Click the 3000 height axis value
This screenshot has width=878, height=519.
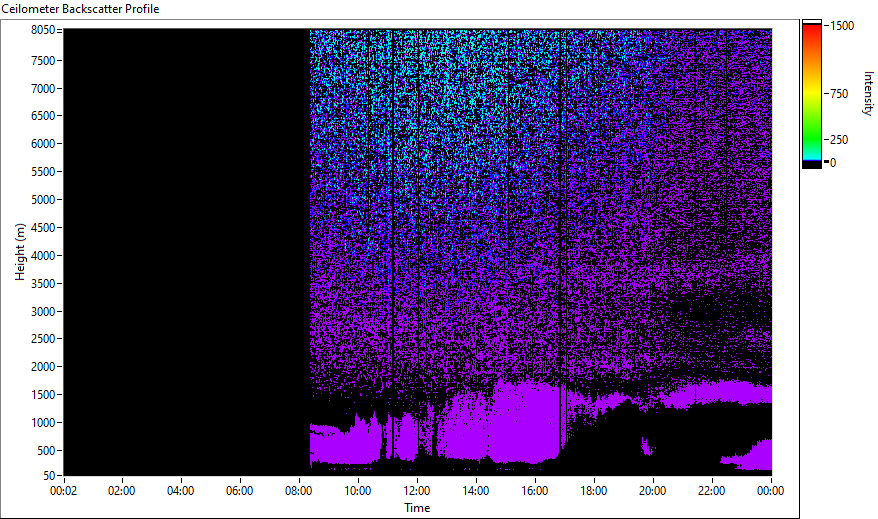pos(43,312)
